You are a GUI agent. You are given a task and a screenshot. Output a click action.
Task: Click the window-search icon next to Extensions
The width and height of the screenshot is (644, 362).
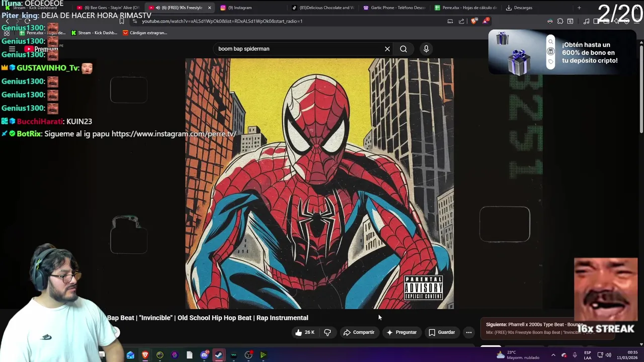pyautogui.click(x=570, y=21)
